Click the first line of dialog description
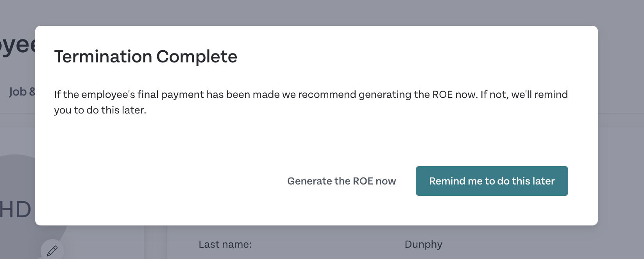Screen dimensions: 644x259 click(311, 94)
